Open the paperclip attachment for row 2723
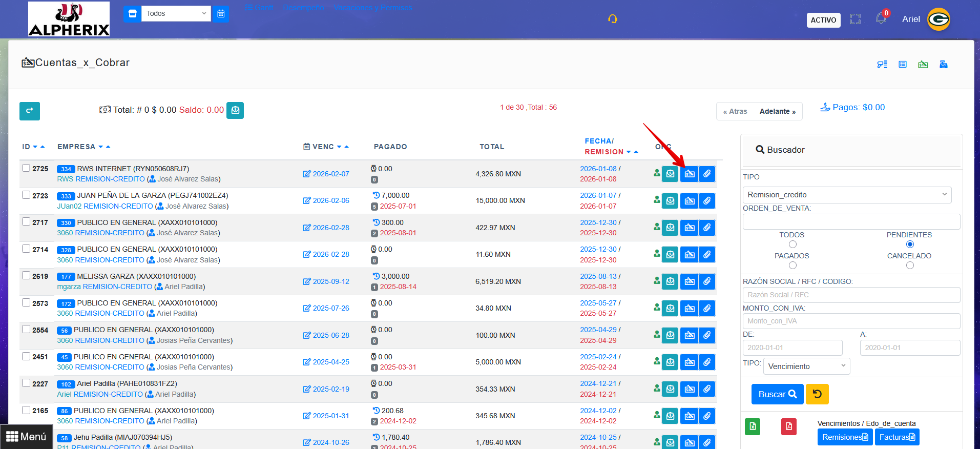 coord(707,201)
